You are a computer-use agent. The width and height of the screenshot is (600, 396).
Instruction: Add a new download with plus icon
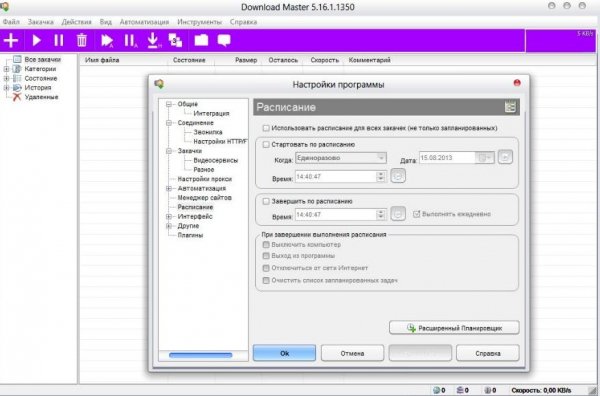(x=11, y=41)
